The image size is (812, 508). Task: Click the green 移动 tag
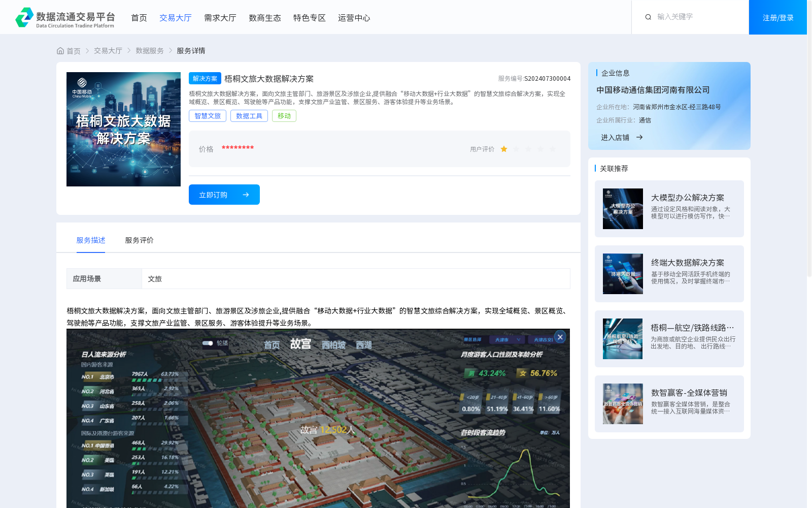pos(284,116)
